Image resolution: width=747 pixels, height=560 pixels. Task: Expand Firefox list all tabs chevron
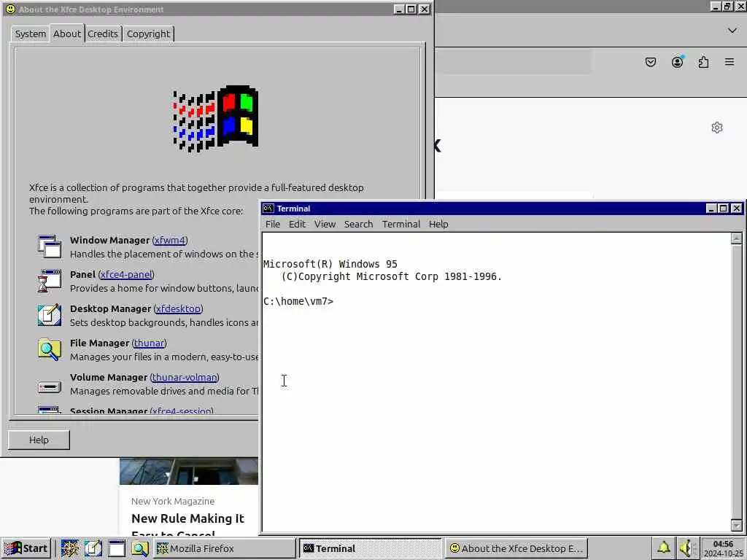click(732, 31)
